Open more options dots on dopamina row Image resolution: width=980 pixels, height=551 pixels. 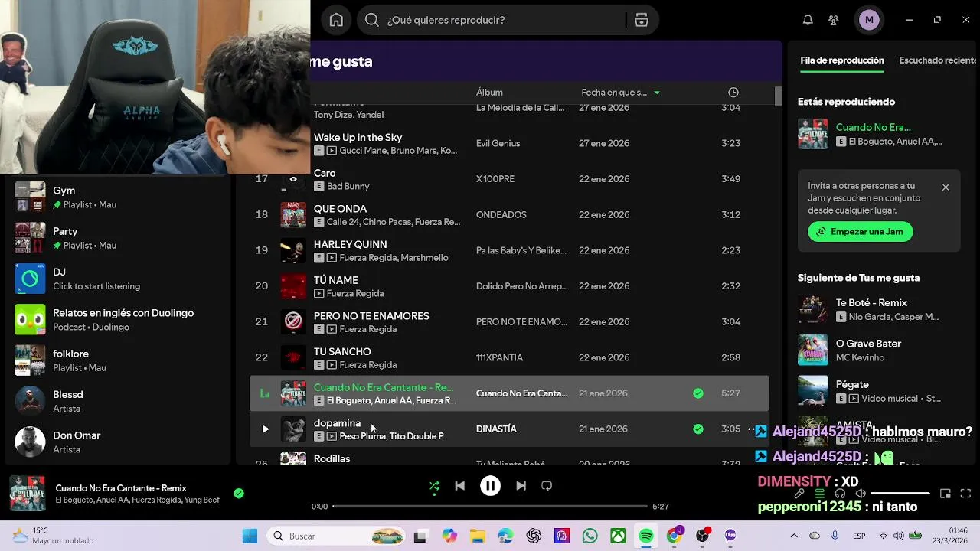(751, 429)
